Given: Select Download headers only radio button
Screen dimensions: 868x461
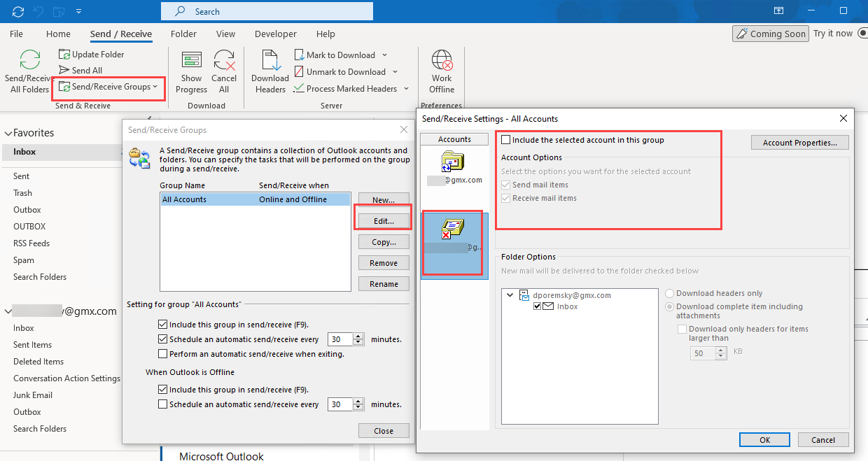Looking at the screenshot, I should (x=670, y=294).
